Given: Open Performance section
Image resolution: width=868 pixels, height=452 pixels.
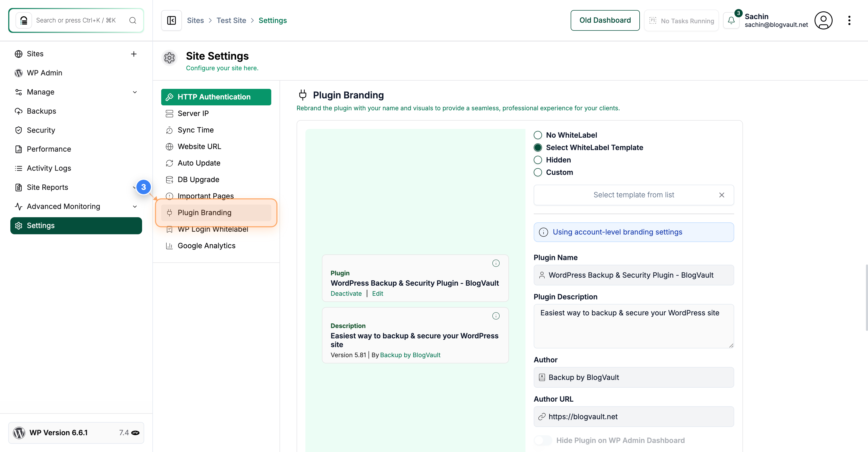Looking at the screenshot, I should (49, 149).
